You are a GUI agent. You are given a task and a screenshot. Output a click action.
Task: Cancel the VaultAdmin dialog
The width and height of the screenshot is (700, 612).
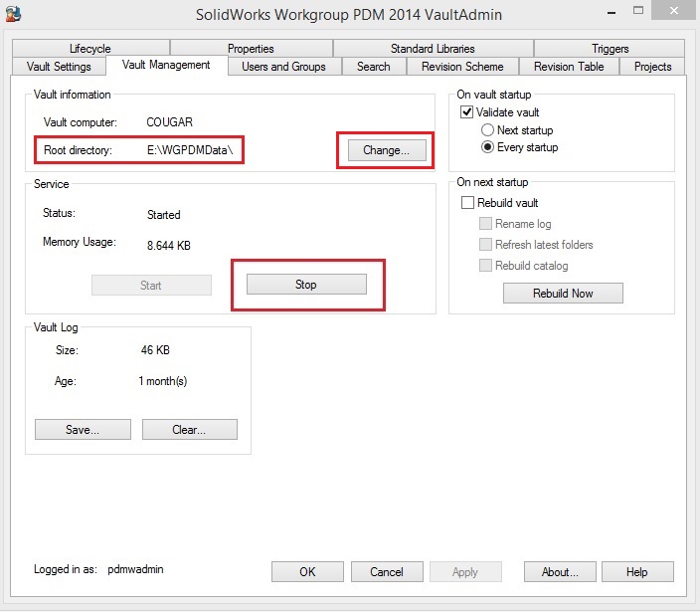click(386, 572)
